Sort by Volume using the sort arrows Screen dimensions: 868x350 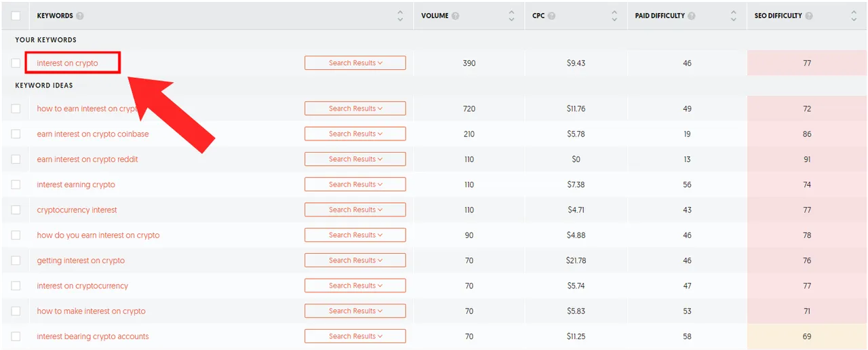point(511,16)
